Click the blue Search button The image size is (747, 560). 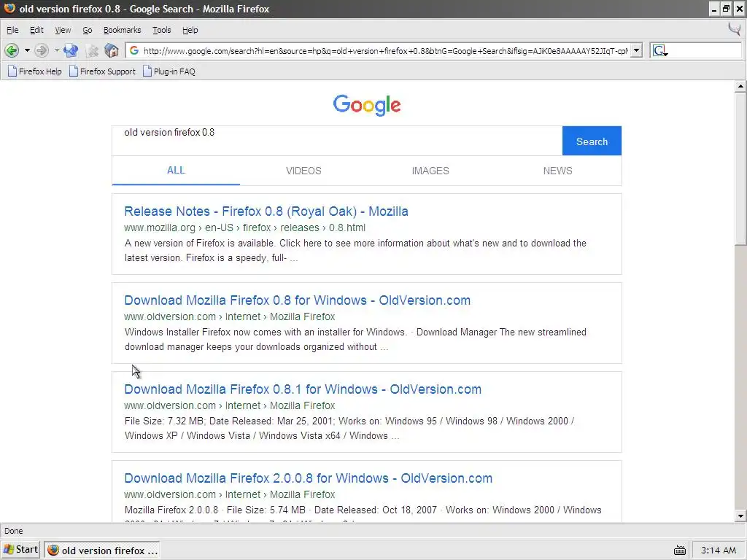(x=592, y=141)
